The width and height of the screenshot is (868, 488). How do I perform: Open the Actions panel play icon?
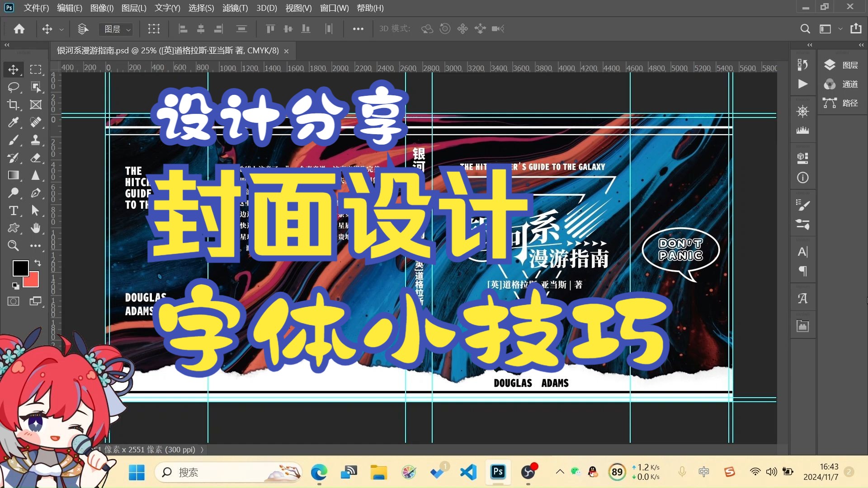click(802, 84)
